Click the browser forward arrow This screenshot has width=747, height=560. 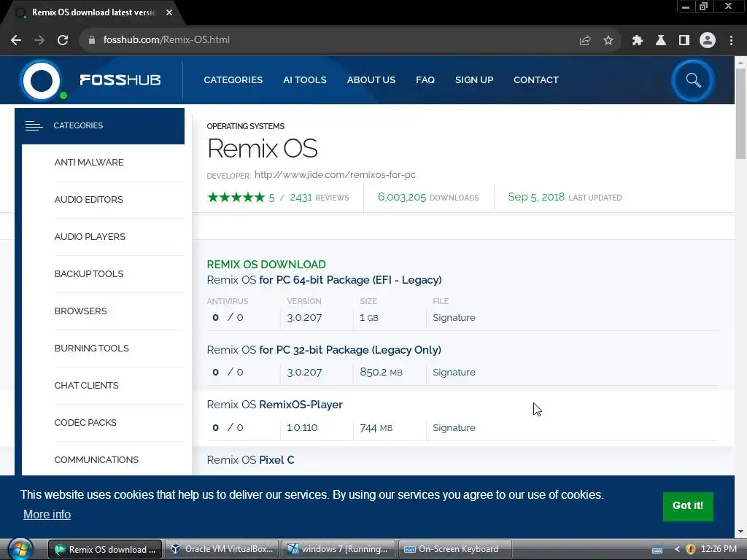coord(39,40)
